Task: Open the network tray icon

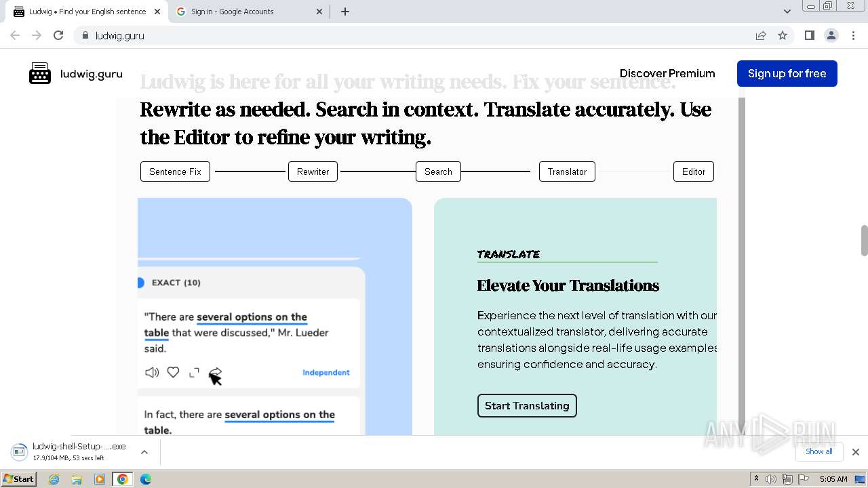Action: pyautogui.click(x=787, y=479)
